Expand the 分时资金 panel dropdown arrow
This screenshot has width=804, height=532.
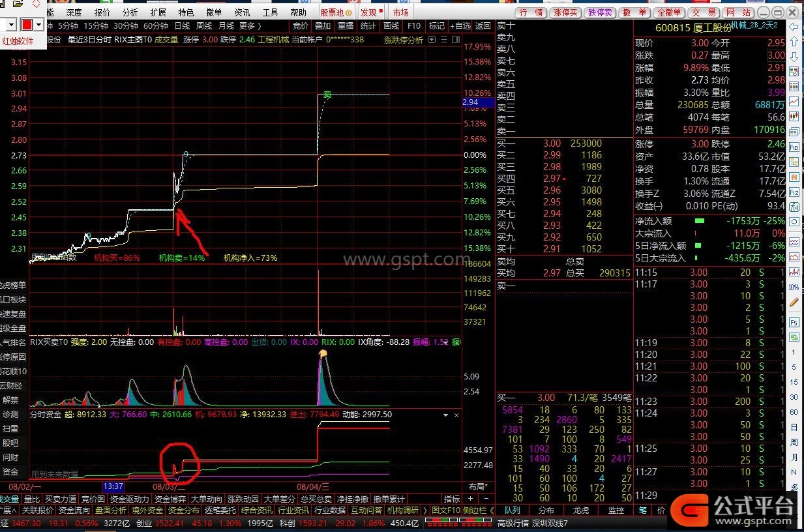coord(446,415)
